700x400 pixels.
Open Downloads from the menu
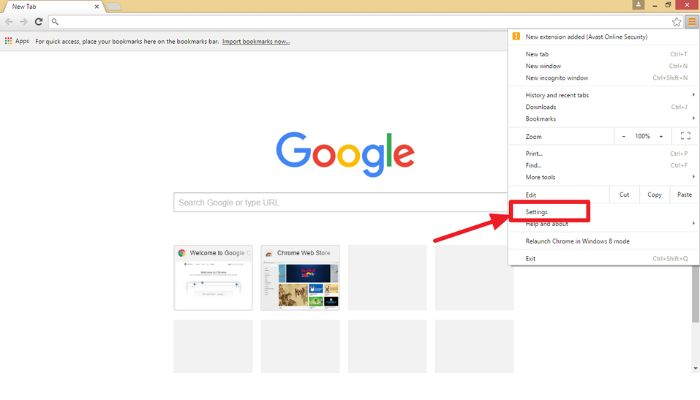(x=604, y=107)
